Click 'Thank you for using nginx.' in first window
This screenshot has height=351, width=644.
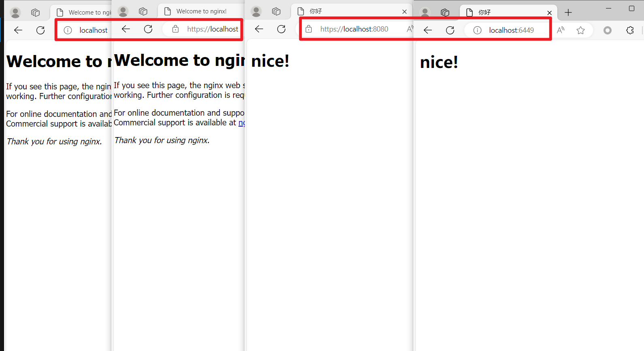point(54,142)
